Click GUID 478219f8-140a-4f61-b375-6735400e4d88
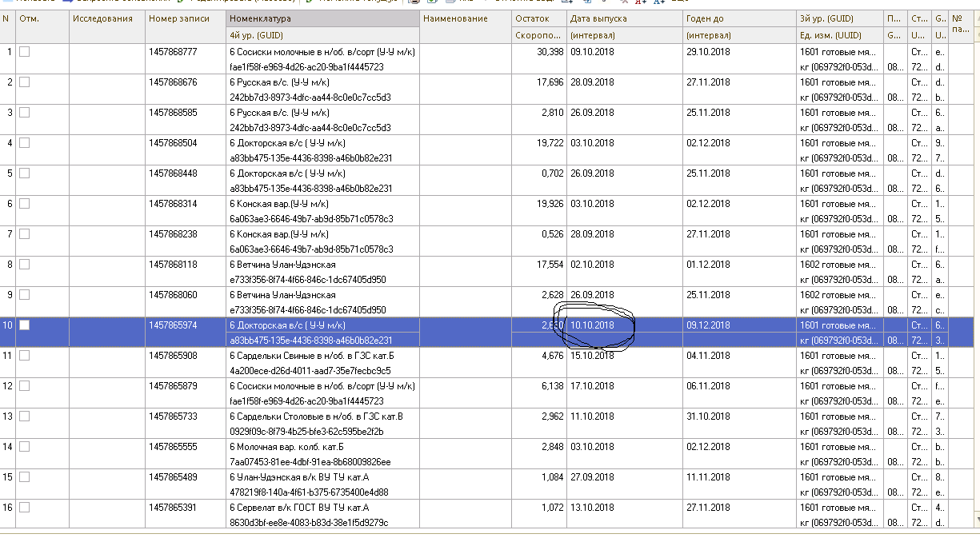The width and height of the screenshot is (980, 538). click(x=309, y=492)
